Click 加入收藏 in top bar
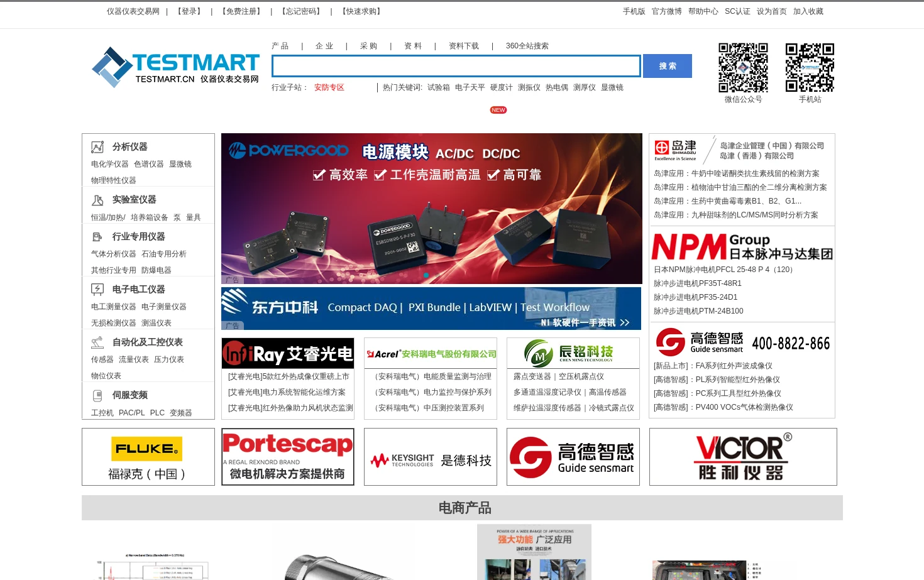Image resolution: width=924 pixels, height=580 pixels. 808,11
